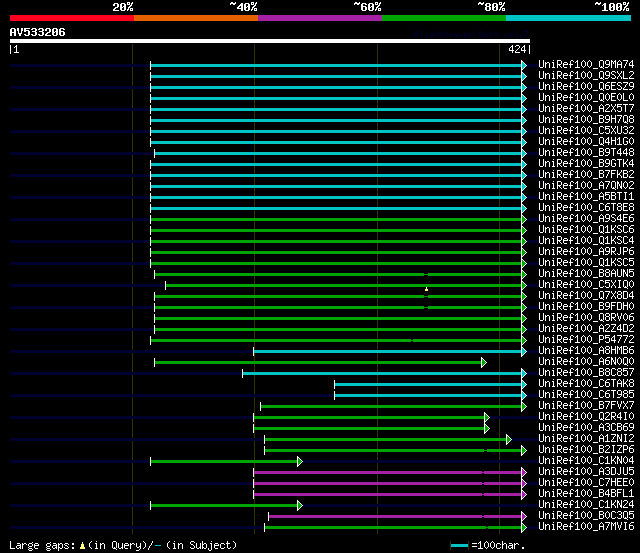Image resolution: width=640 pixels, height=553 pixels.
Task: Click the UniRef100_C6T8E8 label
Action: click(586, 208)
